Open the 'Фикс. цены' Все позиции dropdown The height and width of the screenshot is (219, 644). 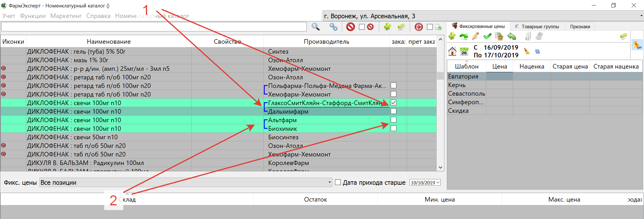point(330,182)
